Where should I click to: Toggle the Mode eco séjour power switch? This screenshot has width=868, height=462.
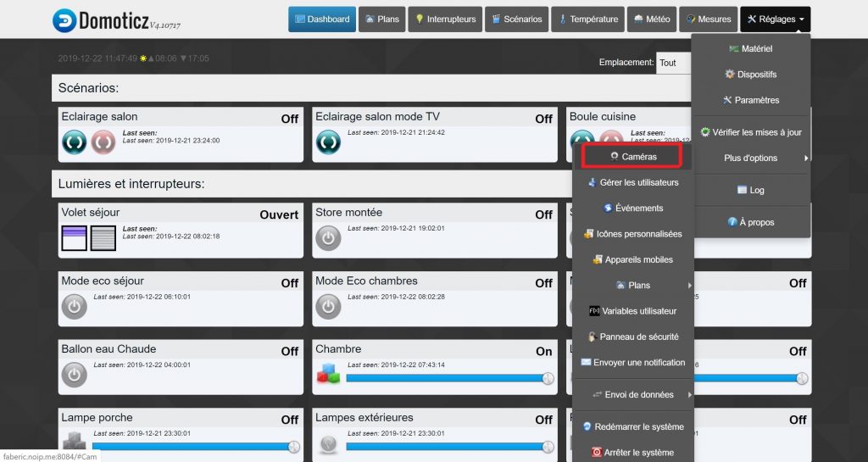click(75, 306)
